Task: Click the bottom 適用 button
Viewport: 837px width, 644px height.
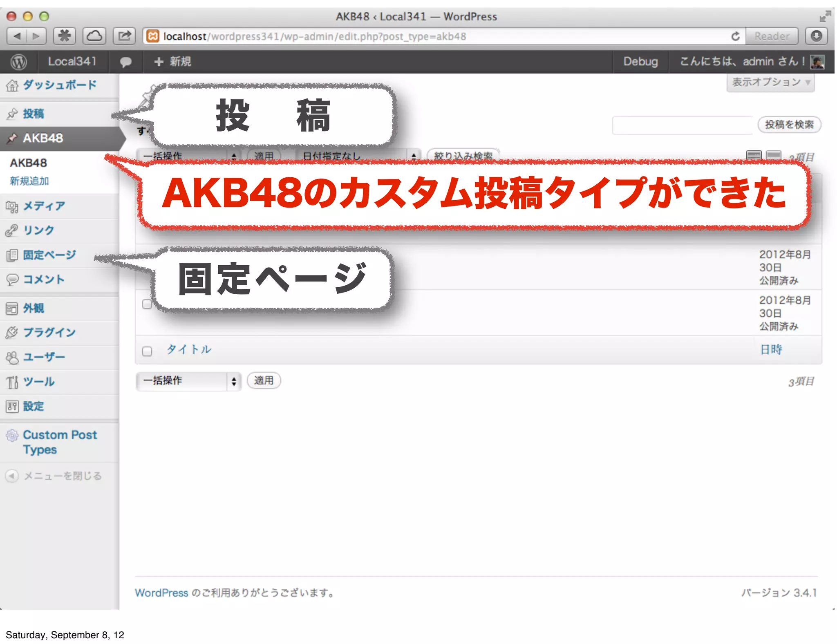Action: pos(264,380)
